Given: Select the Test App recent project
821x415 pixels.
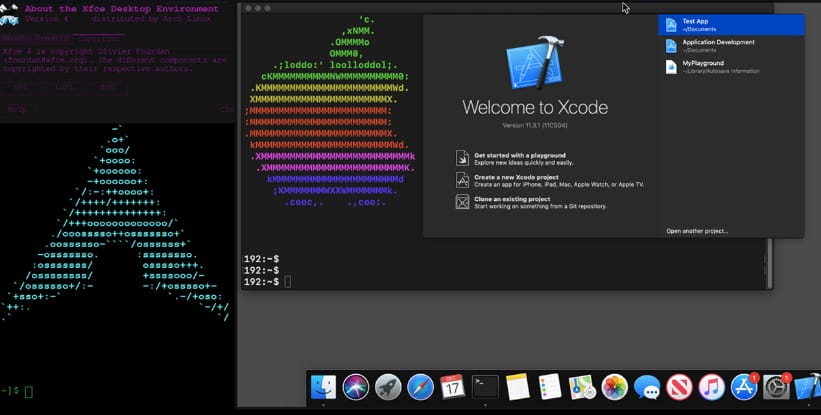Looking at the screenshot, I should [x=731, y=25].
